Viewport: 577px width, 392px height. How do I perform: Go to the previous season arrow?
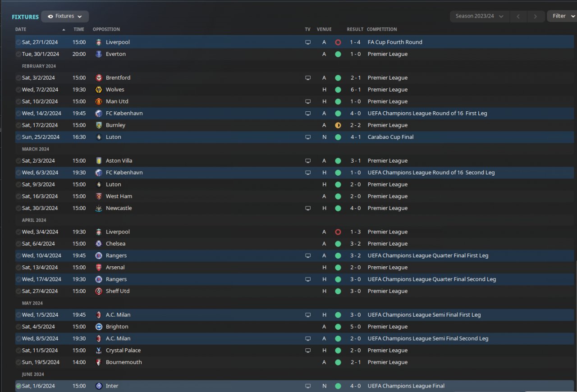pos(518,17)
